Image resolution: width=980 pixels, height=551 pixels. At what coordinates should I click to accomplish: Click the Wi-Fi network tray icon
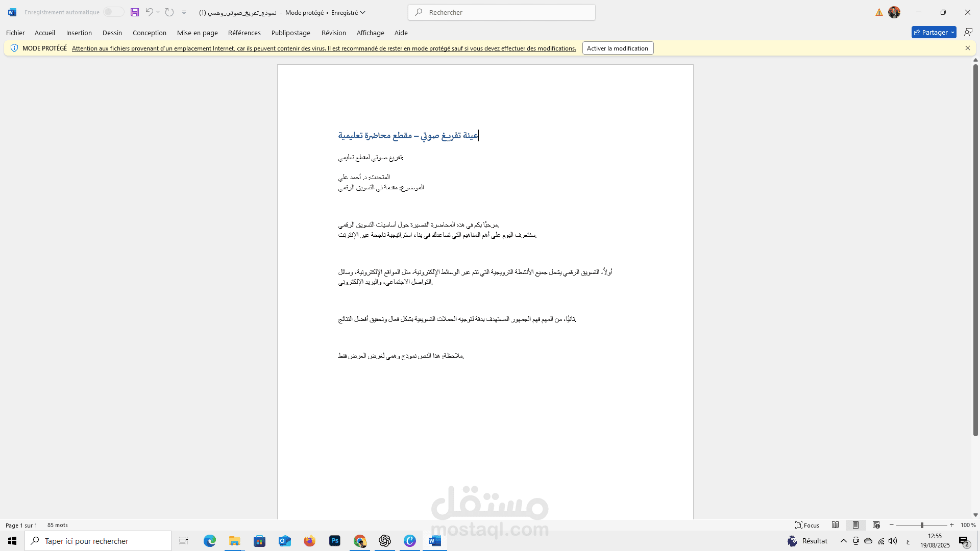(881, 541)
